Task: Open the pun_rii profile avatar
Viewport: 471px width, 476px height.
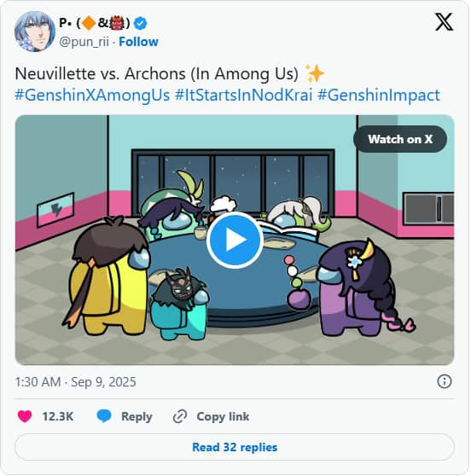Action: (x=35, y=32)
